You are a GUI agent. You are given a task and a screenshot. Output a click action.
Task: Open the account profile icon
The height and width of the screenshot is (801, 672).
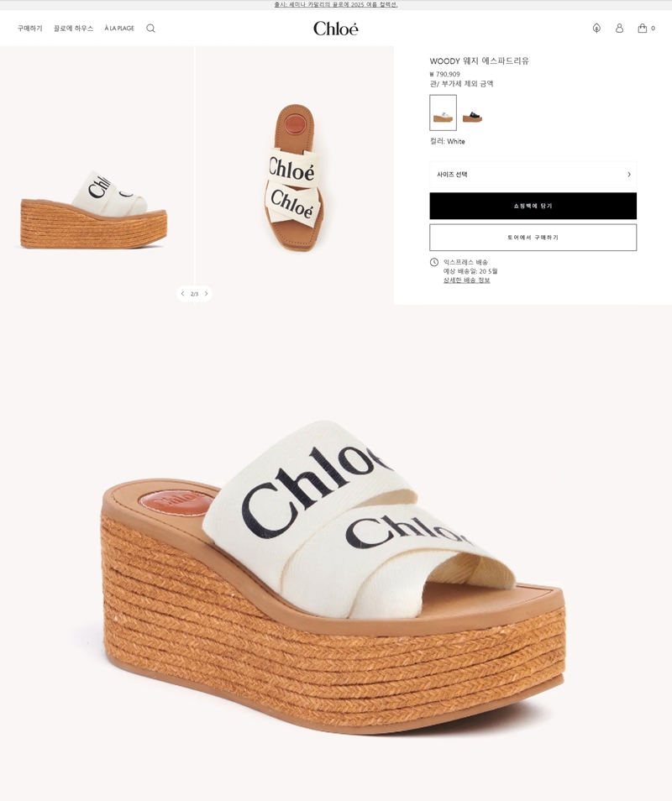click(619, 28)
